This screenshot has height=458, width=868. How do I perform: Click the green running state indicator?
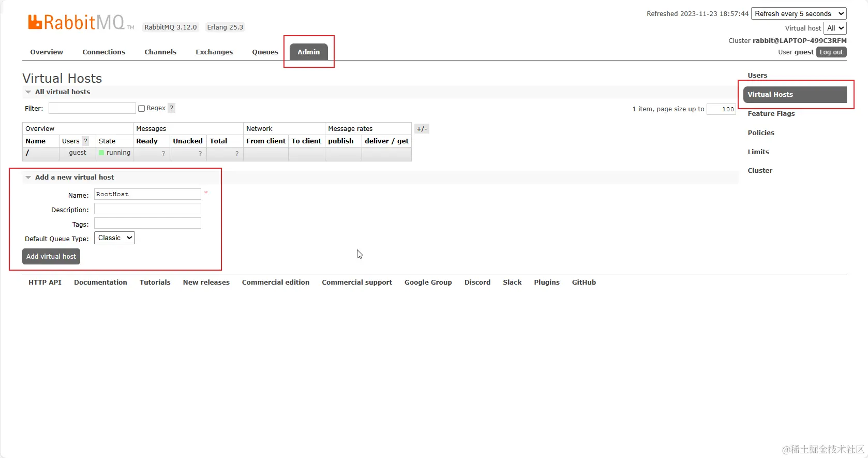pos(101,153)
